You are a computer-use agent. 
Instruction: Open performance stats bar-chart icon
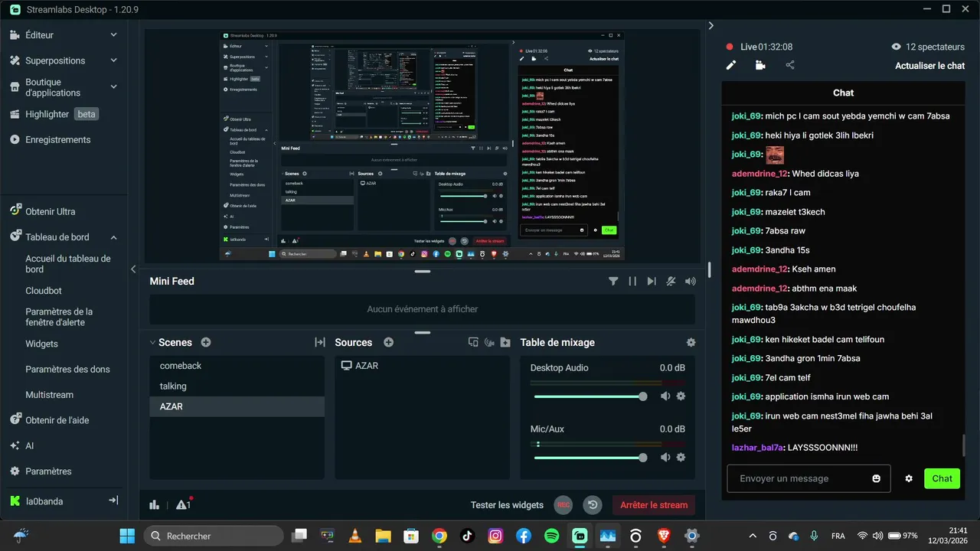(155, 505)
